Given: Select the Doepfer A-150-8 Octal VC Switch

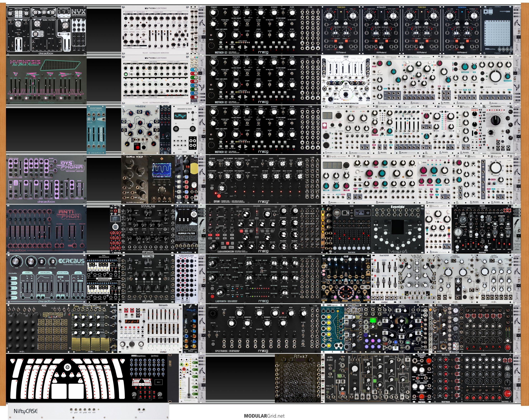Looking at the screenshot, I should click(186, 279).
